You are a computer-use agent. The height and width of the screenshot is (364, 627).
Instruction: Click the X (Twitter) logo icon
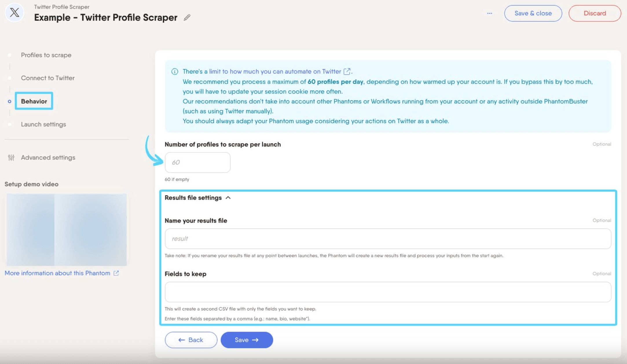click(x=14, y=13)
